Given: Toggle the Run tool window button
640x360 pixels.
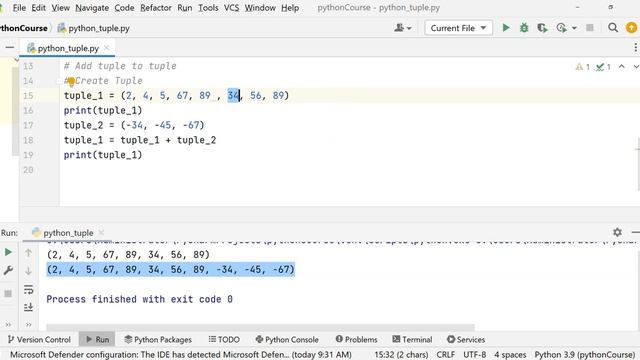Looking at the screenshot, I should [97, 339].
